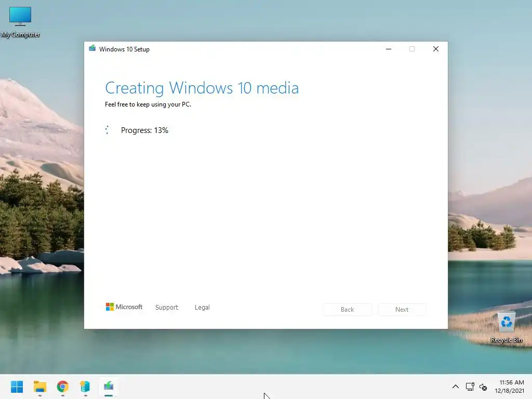The image size is (532, 399).
Task: Click the Back button
Action: [x=348, y=310]
